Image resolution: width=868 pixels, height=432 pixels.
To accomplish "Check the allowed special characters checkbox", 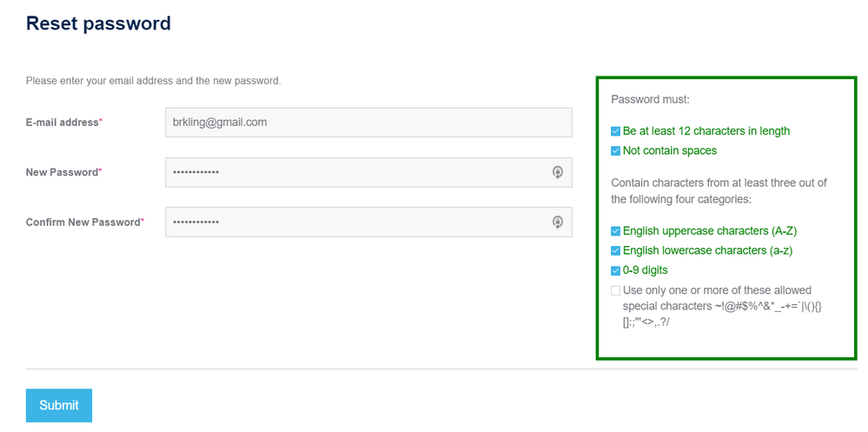I will click(615, 291).
